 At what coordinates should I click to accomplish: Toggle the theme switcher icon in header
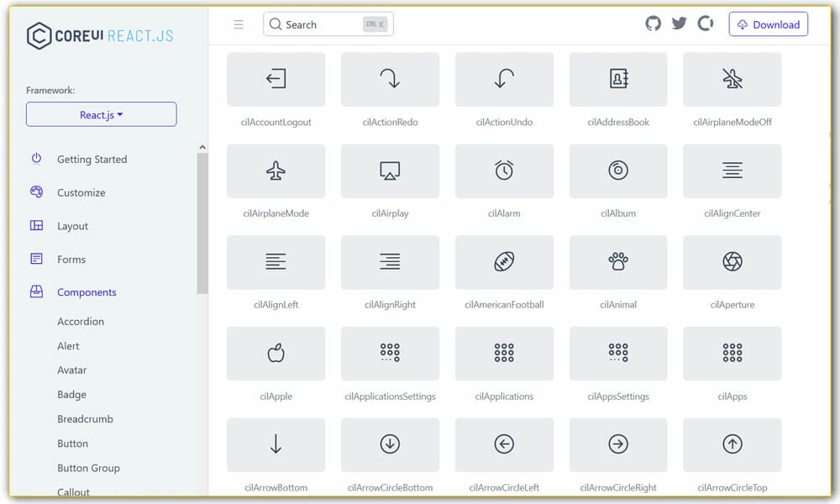point(705,24)
